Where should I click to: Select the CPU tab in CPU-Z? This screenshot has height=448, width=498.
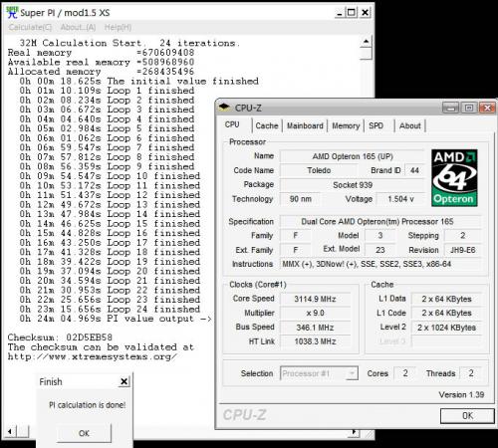232,124
